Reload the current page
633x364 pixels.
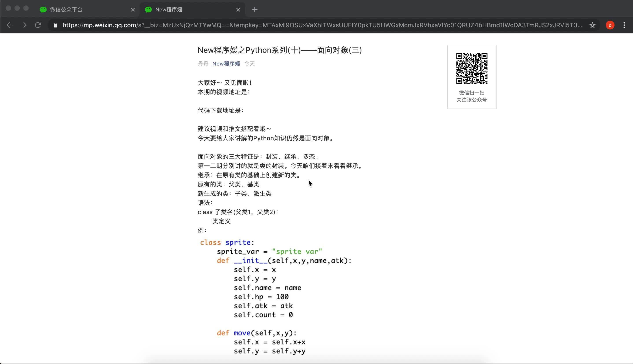pyautogui.click(x=38, y=25)
